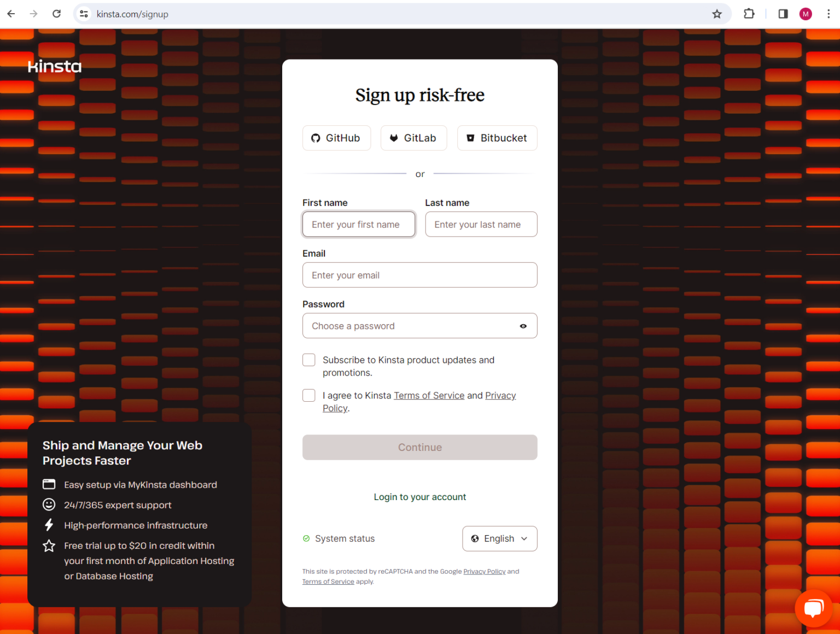Screen dimensions: 840x634
Task: Open the site information icon in the address bar
Action: [x=84, y=14]
